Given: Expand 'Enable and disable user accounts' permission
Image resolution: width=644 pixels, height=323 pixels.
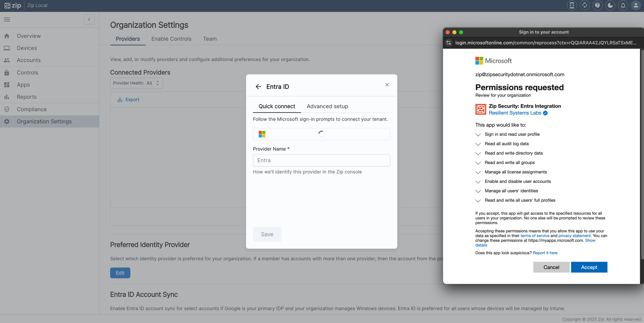Looking at the screenshot, I should point(478,182).
